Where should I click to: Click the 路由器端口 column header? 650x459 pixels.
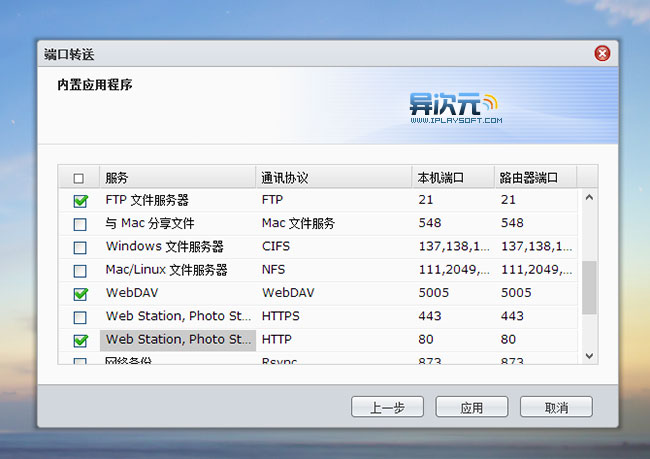pos(534,178)
